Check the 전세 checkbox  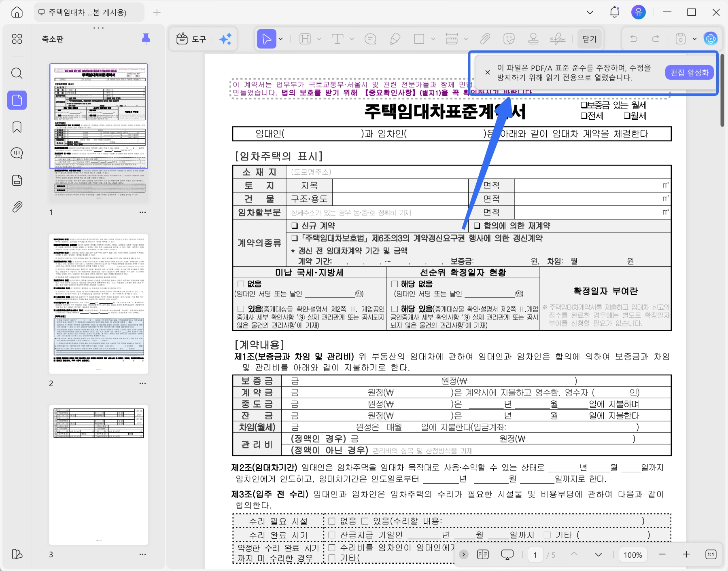coord(584,116)
